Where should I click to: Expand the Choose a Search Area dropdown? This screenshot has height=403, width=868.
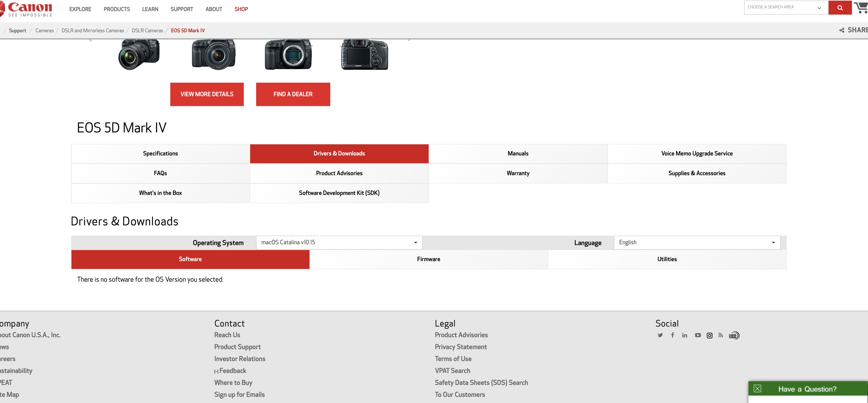[x=785, y=7]
